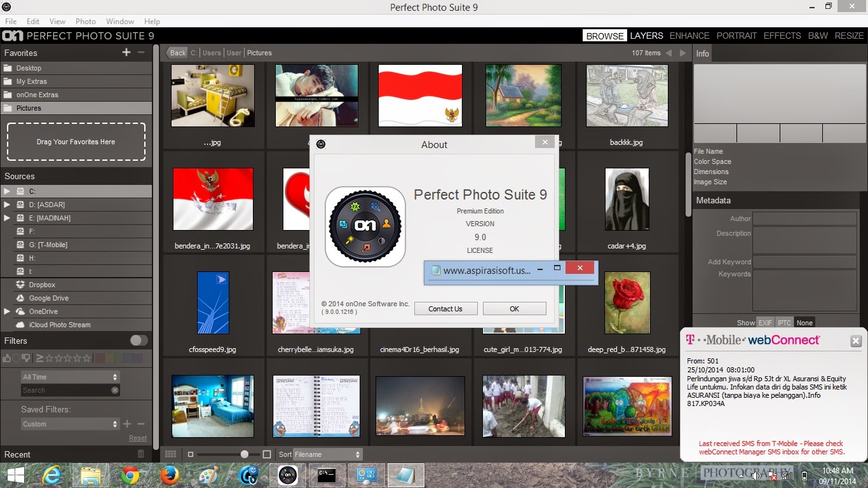Show IPTC metadata
The image size is (868, 488).
coord(785,323)
